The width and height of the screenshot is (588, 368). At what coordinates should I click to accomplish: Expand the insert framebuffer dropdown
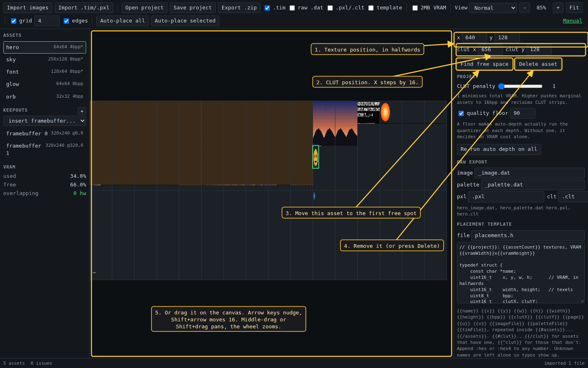click(x=45, y=121)
